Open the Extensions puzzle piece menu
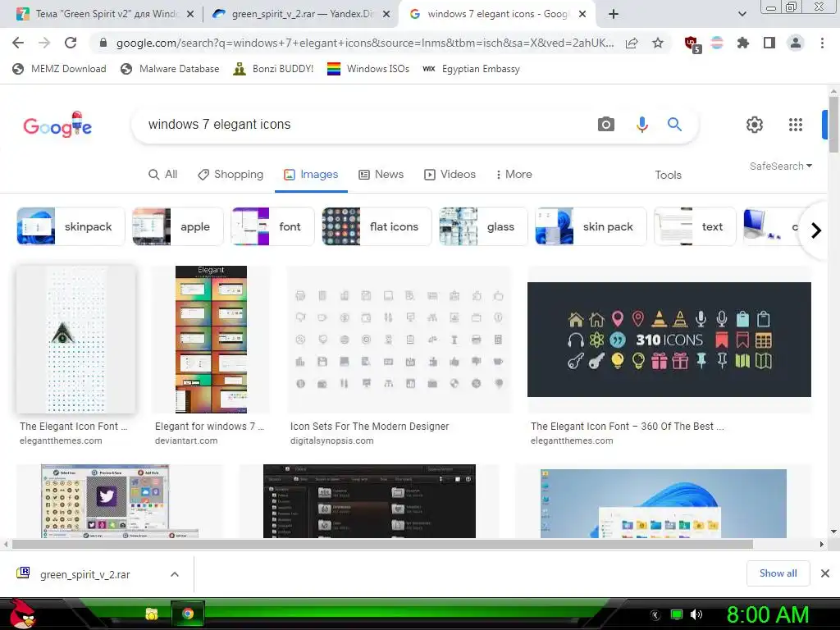 pos(742,43)
